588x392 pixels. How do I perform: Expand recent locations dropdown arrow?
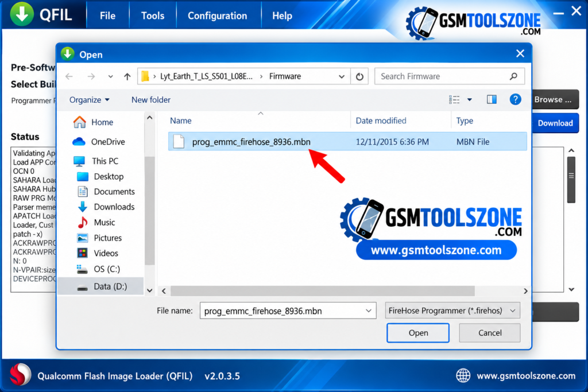tap(110, 76)
